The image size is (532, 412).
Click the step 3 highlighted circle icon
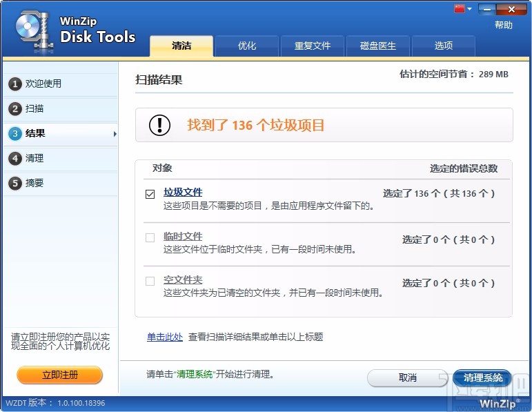point(14,134)
